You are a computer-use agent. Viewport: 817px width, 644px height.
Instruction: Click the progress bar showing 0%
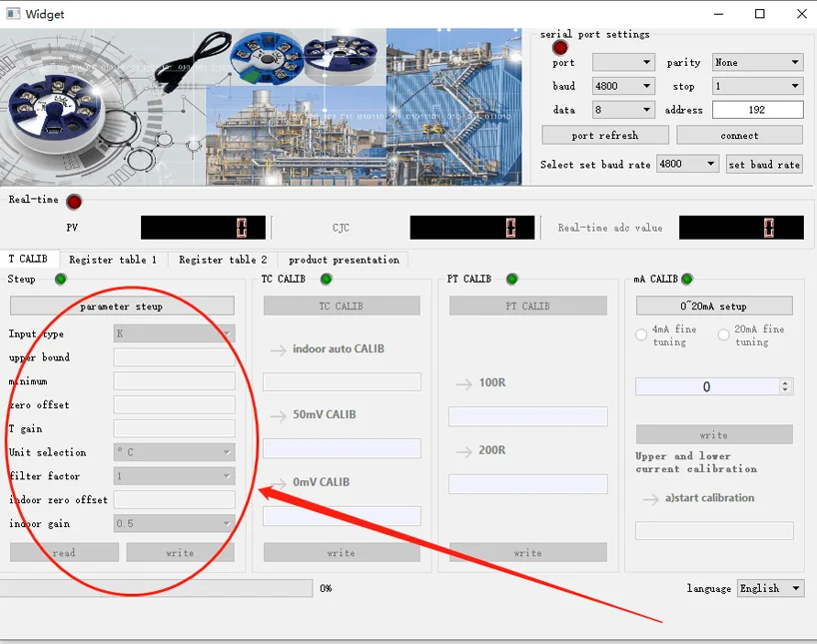[156, 589]
